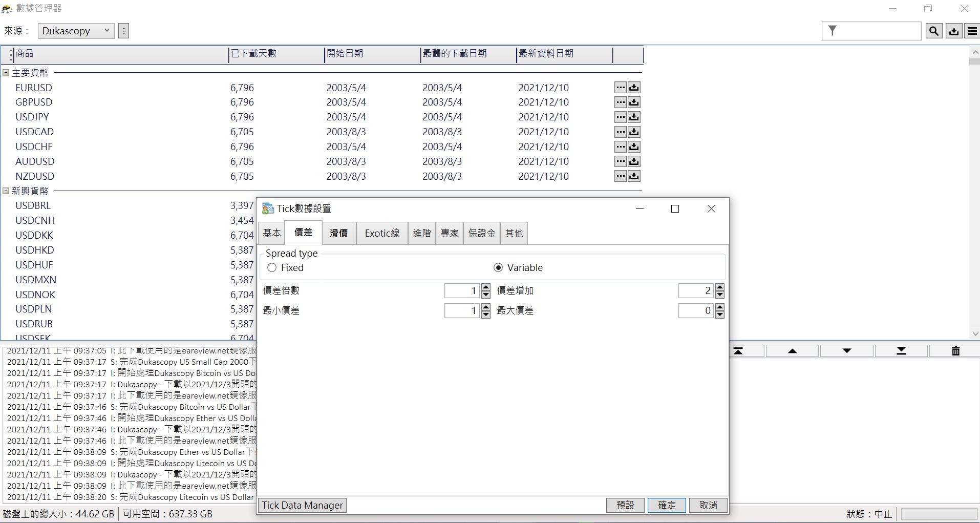Open the GBPUSD row options (…) button

[x=621, y=102]
